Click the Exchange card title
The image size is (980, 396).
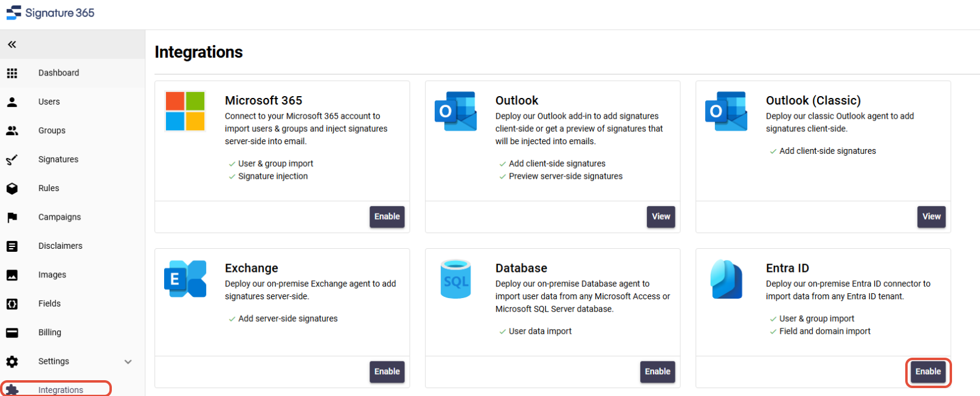pyautogui.click(x=252, y=268)
